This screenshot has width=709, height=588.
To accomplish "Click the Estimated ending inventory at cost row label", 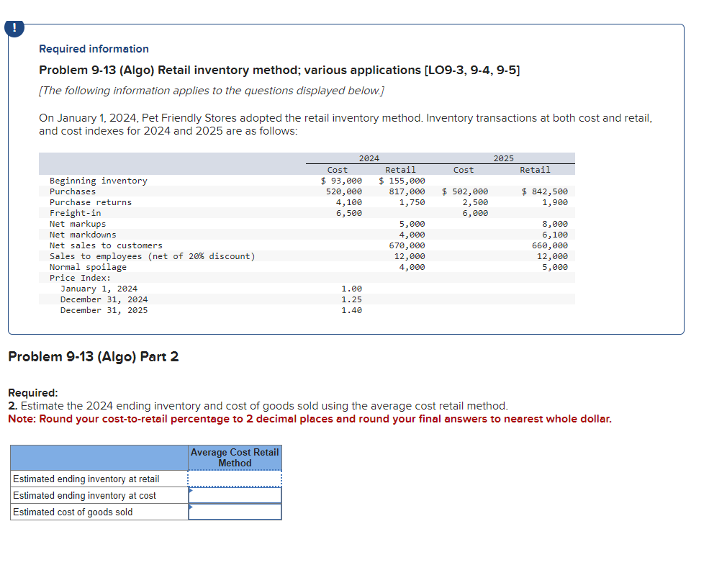I will pos(83,495).
